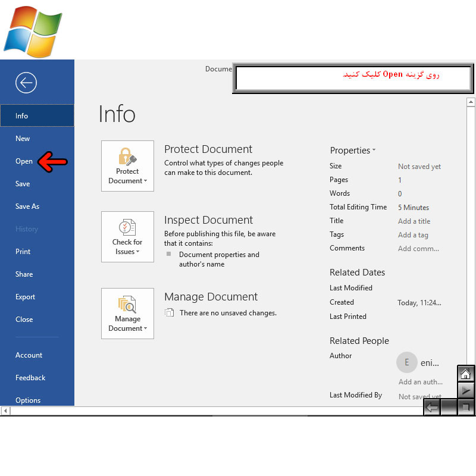This screenshot has width=476, height=476.
Task: Expand the Properties dropdown
Action: coord(353,151)
